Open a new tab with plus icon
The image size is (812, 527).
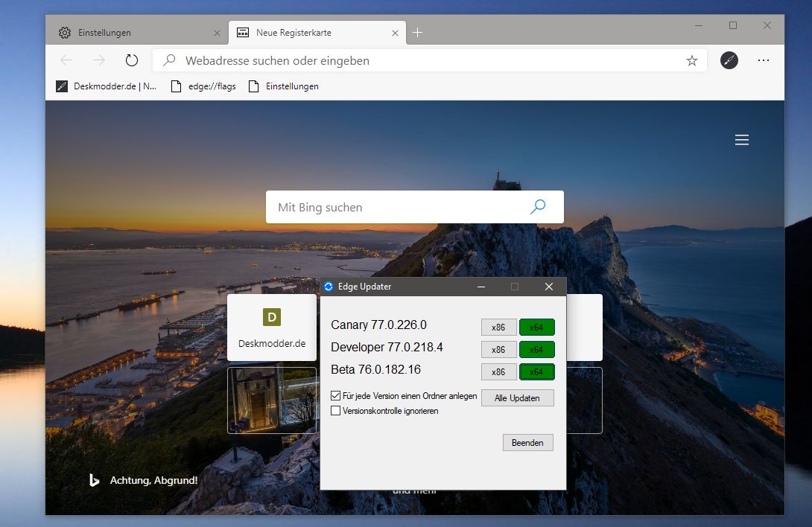[417, 33]
